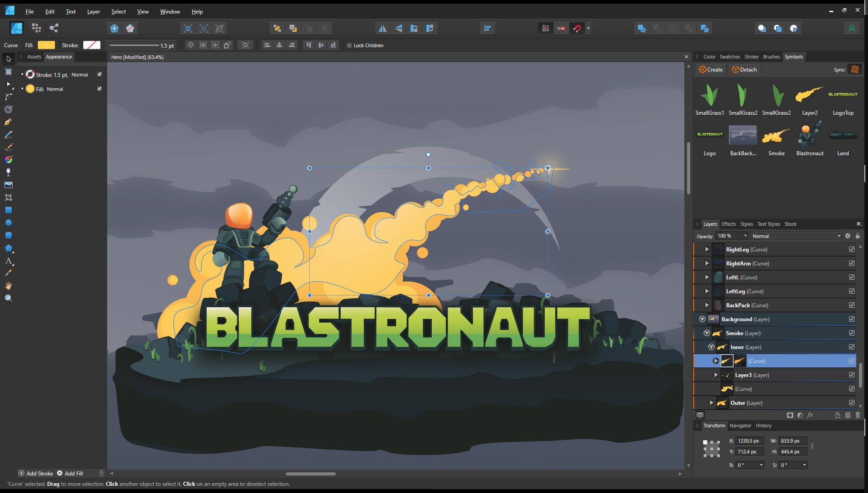The height and width of the screenshot is (493, 868).
Task: Click the Add Stroke button
Action: 36,473
